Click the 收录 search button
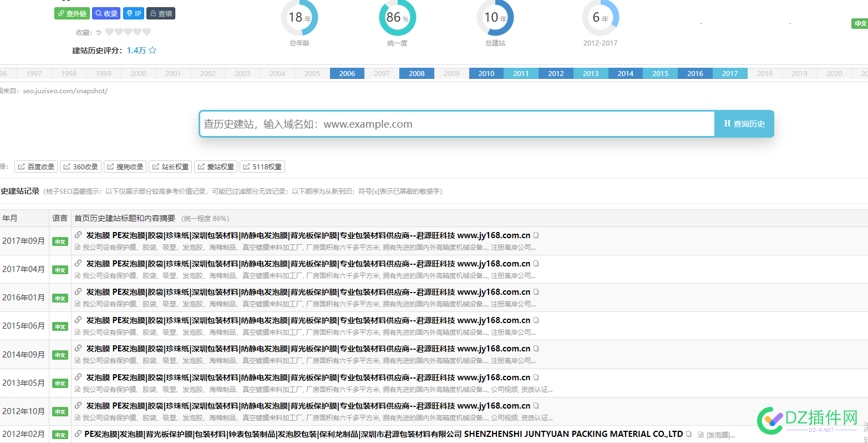Viewport: 868px width, 443px height. 105,13
